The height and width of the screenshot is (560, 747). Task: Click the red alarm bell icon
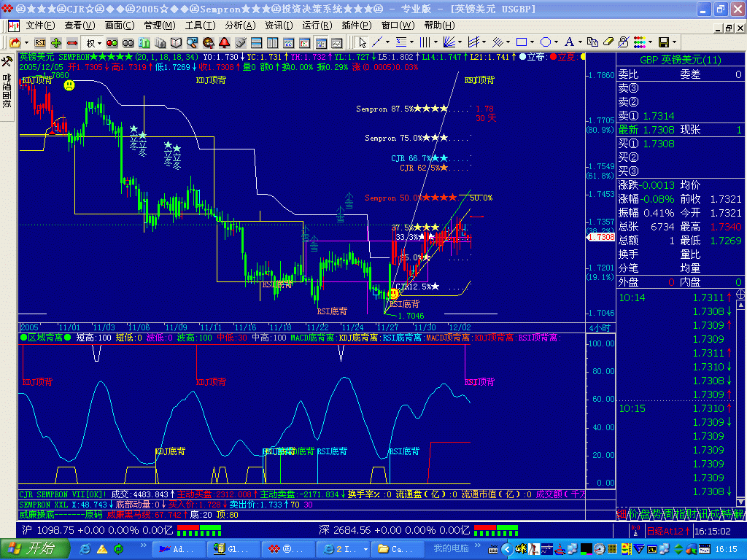pos(225,43)
